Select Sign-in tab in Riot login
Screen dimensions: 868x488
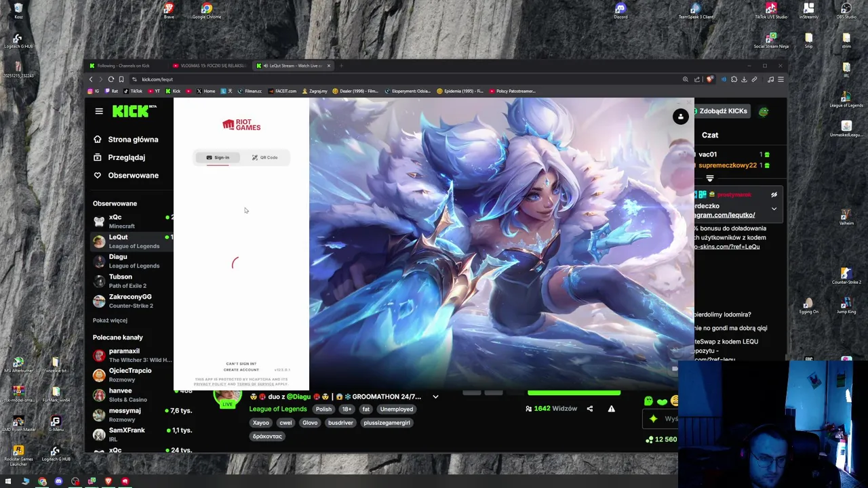[x=218, y=157]
